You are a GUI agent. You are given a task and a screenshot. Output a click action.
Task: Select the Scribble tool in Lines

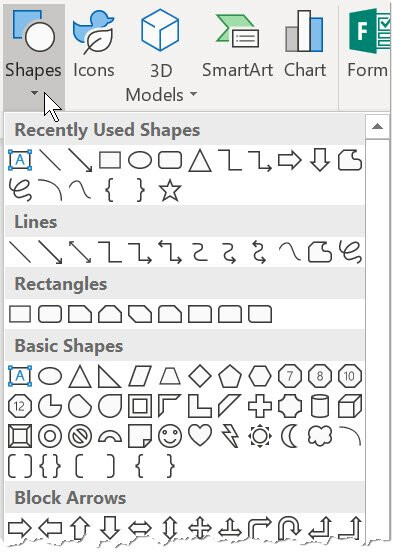click(x=350, y=252)
